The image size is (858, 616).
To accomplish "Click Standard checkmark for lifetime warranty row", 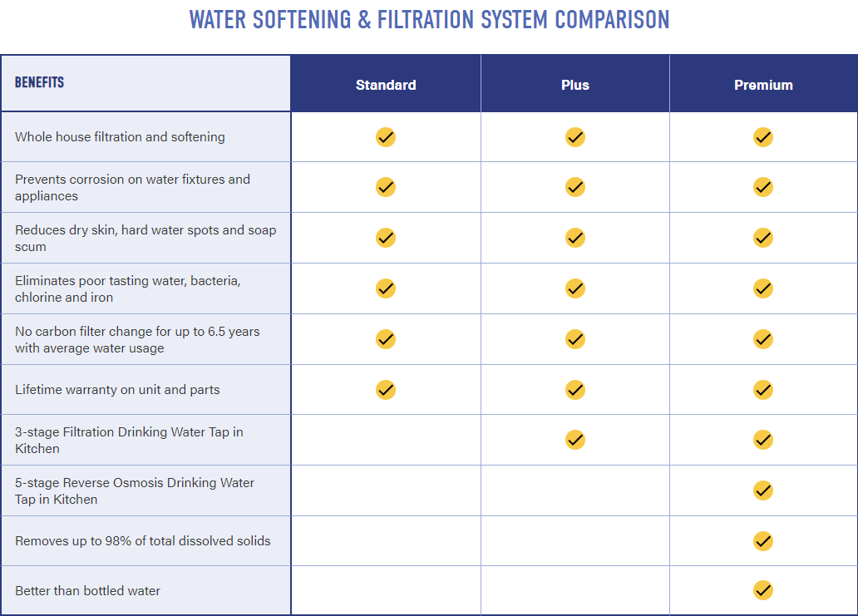I will pyautogui.click(x=386, y=390).
